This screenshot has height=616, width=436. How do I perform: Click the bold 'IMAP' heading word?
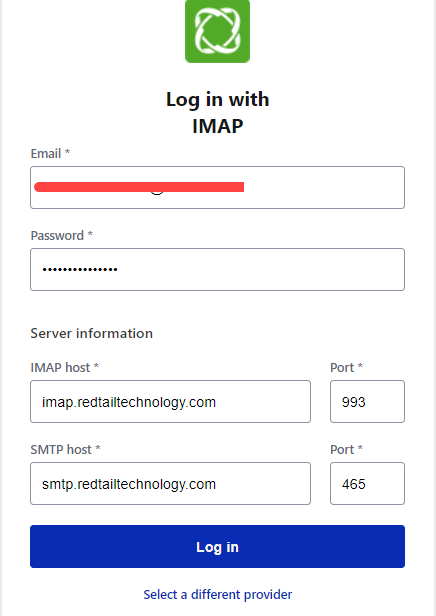[218, 126]
